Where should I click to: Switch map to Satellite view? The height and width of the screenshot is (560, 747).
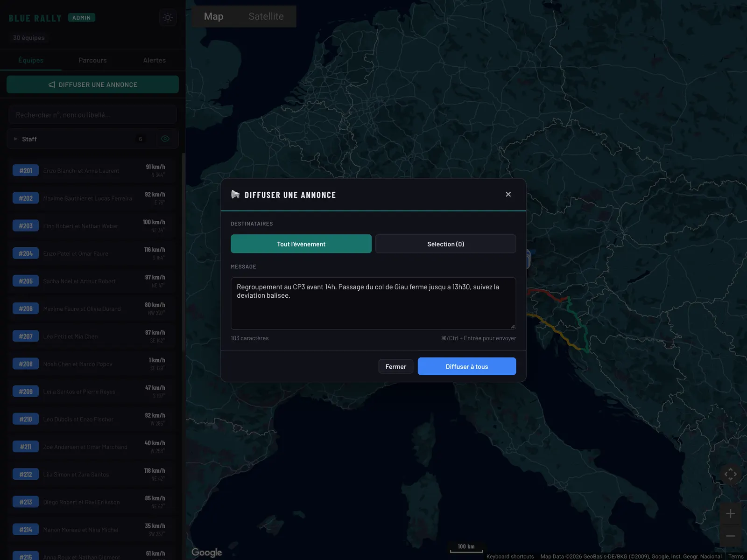pyautogui.click(x=266, y=16)
